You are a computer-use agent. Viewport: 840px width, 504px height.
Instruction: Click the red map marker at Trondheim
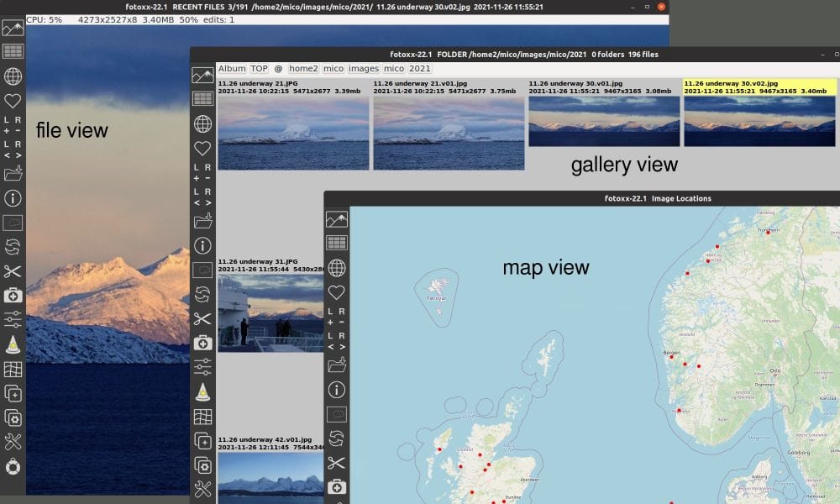[x=768, y=233]
